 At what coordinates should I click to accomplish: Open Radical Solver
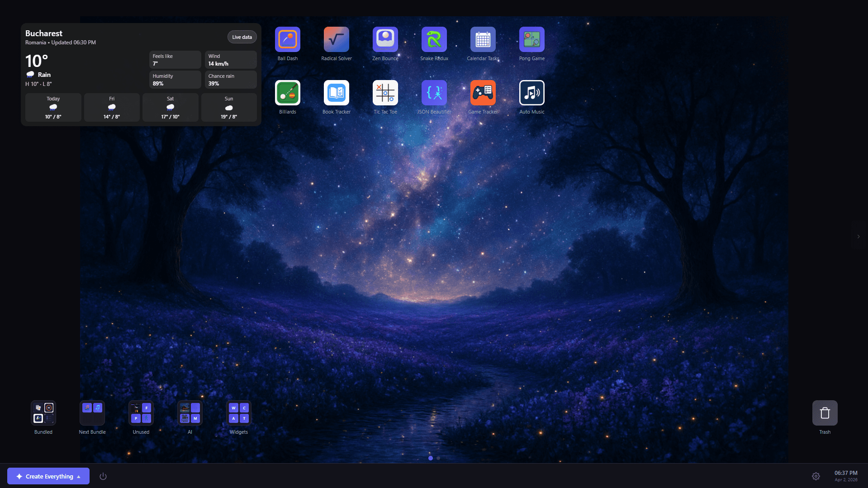336,40
